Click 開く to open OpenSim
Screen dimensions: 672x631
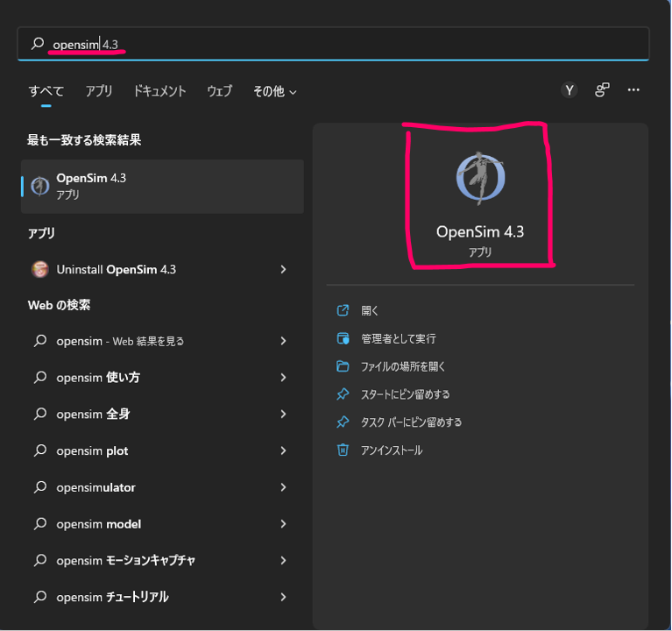click(x=370, y=310)
